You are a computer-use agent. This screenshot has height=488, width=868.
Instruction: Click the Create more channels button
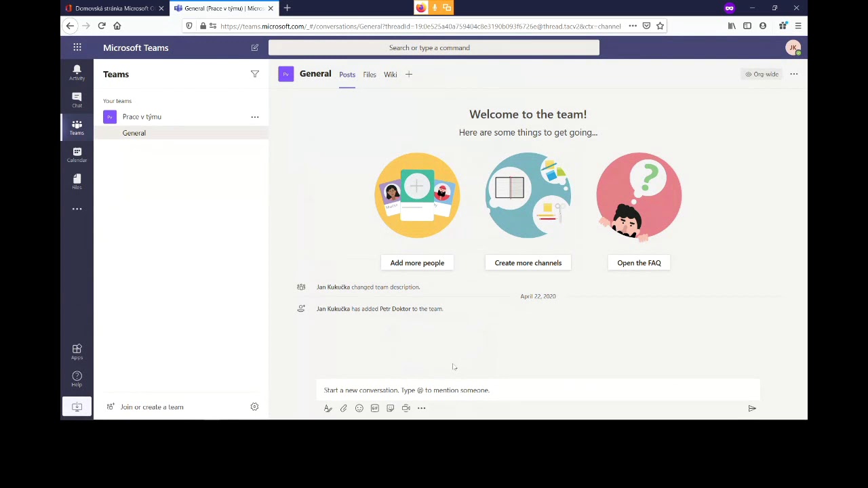tap(528, 263)
